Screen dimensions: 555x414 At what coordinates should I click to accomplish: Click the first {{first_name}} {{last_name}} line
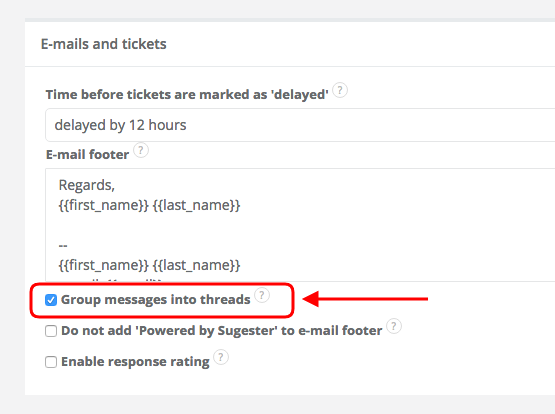point(149,205)
